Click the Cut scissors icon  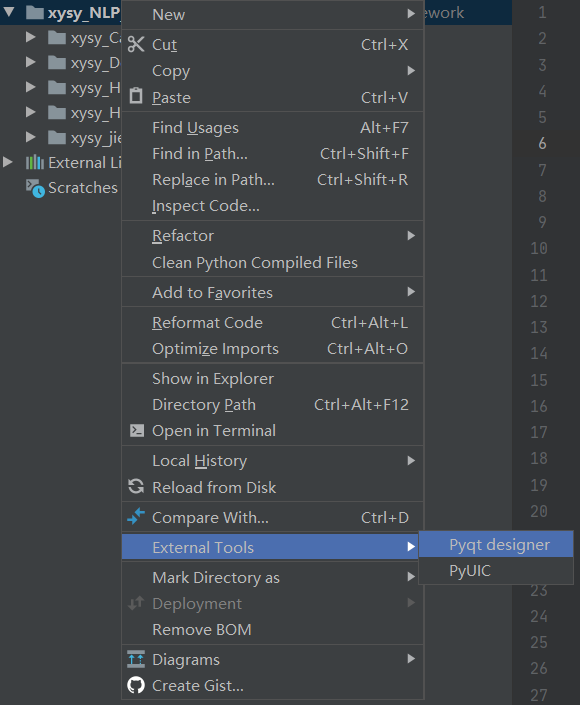pos(136,44)
